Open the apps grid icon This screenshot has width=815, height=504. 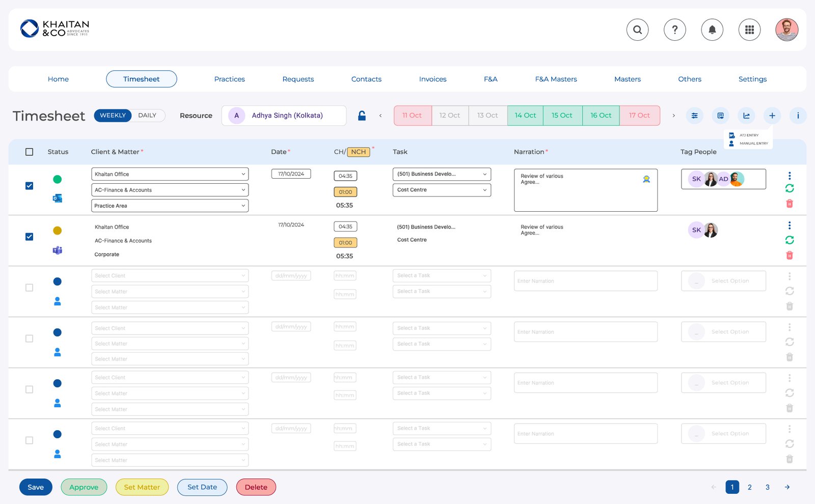(749, 30)
